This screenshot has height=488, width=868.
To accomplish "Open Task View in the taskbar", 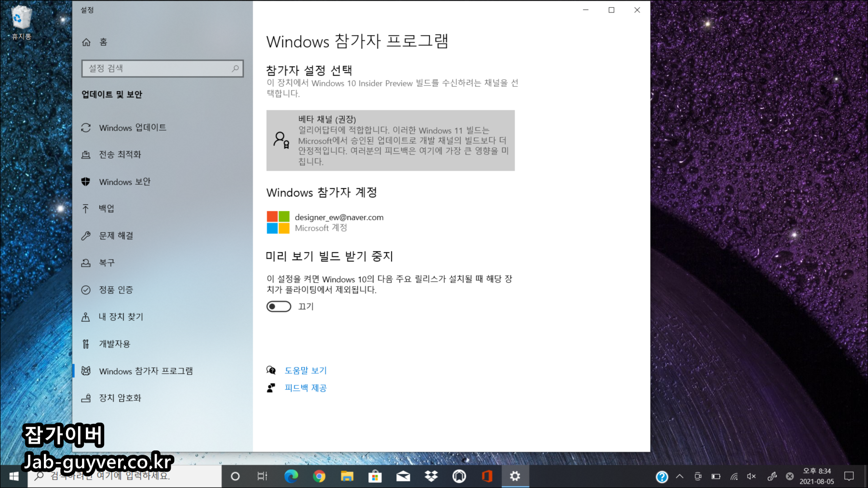I will (262, 476).
